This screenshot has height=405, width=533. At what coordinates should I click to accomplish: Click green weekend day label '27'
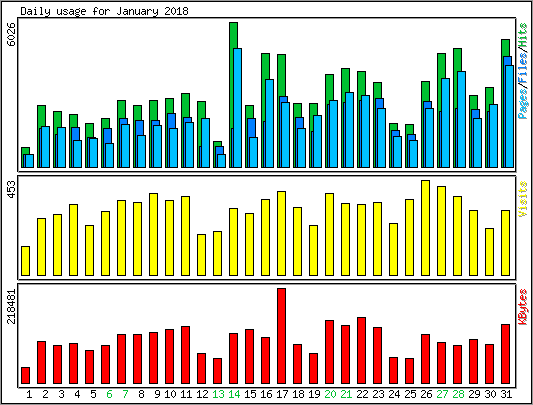(x=442, y=394)
